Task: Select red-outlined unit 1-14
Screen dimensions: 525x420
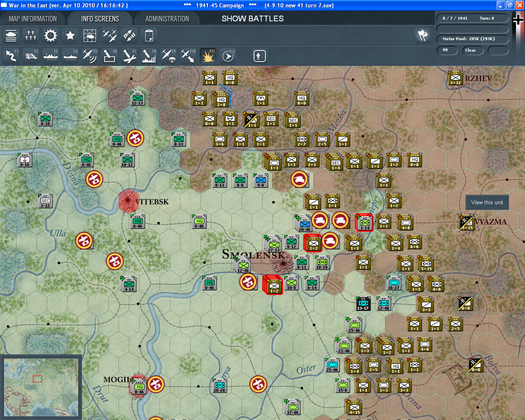Action: click(365, 222)
